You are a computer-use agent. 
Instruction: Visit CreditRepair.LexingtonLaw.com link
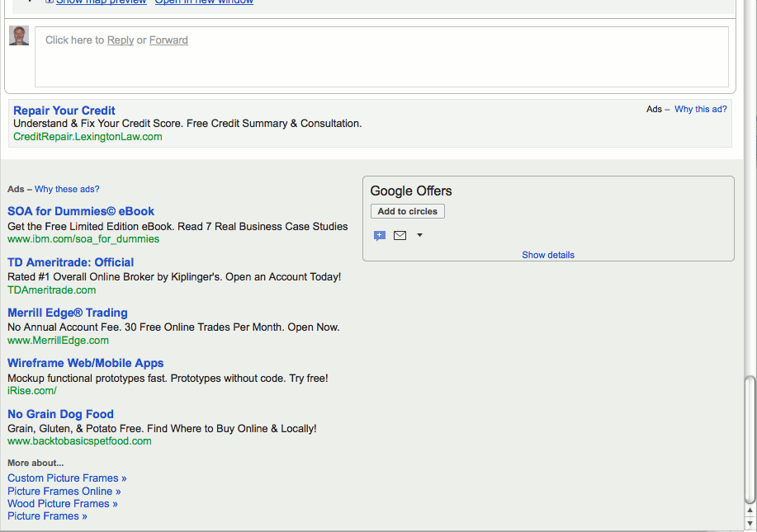point(88,136)
